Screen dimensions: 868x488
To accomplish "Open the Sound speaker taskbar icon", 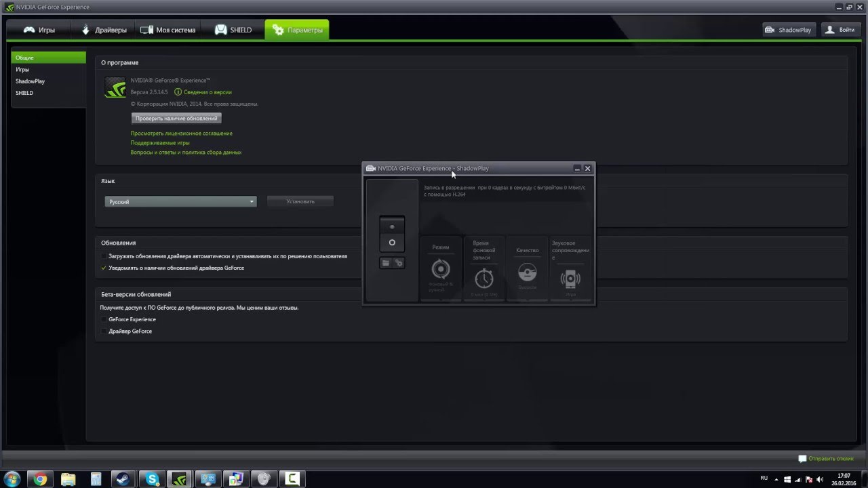I will pyautogui.click(x=264, y=479).
